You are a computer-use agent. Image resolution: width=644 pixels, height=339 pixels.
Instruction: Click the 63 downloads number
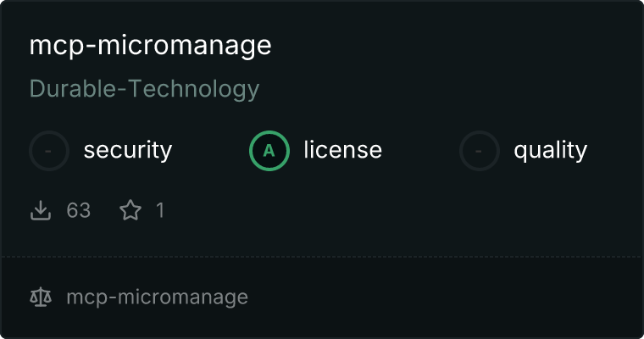[x=79, y=210]
